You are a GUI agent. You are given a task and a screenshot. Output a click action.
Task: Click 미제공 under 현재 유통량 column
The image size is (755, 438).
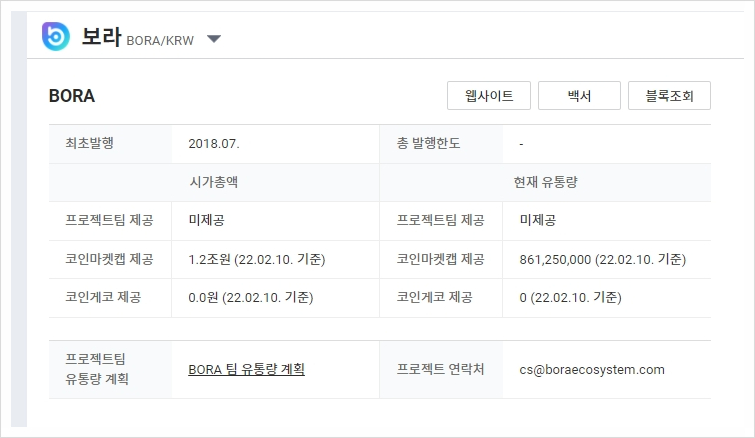pos(538,220)
